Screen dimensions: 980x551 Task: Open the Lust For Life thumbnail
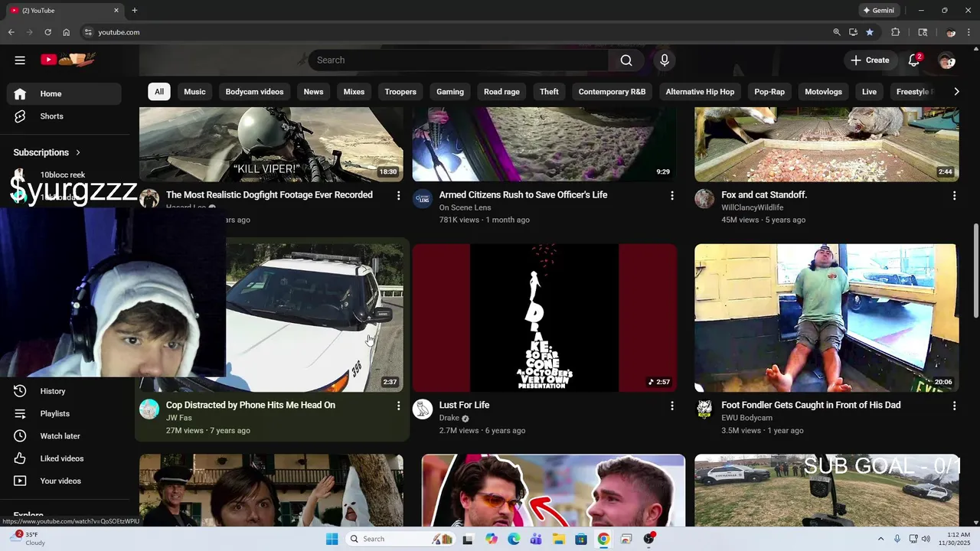[x=544, y=318]
